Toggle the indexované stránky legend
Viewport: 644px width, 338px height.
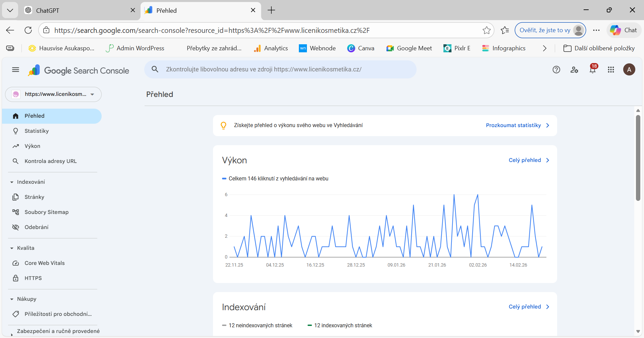click(x=340, y=325)
